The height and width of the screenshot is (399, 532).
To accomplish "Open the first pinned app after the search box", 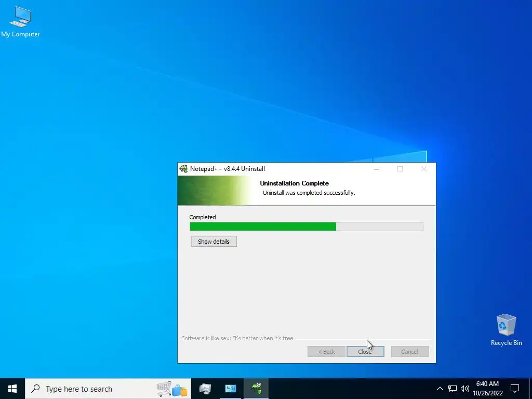I will tap(205, 389).
